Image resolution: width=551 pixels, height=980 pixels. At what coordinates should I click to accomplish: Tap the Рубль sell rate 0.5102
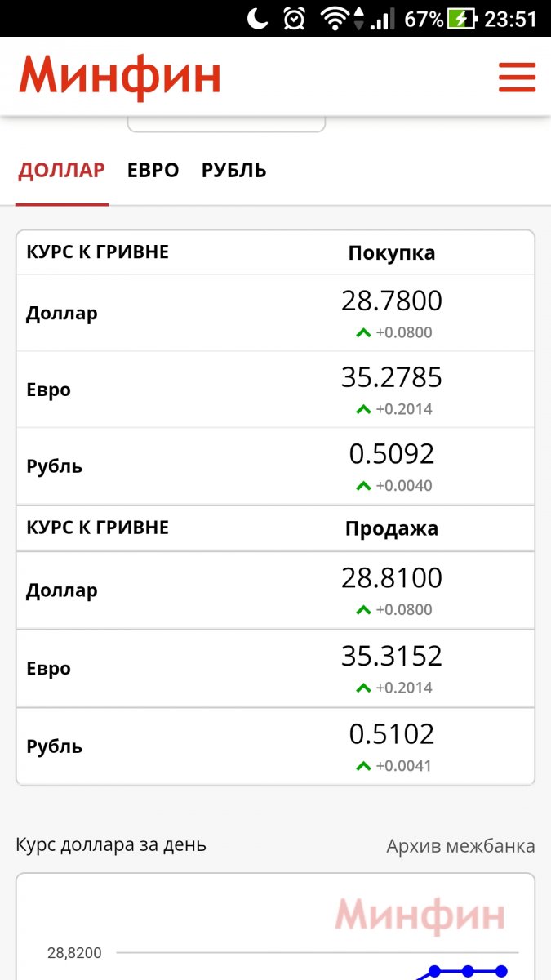[392, 734]
